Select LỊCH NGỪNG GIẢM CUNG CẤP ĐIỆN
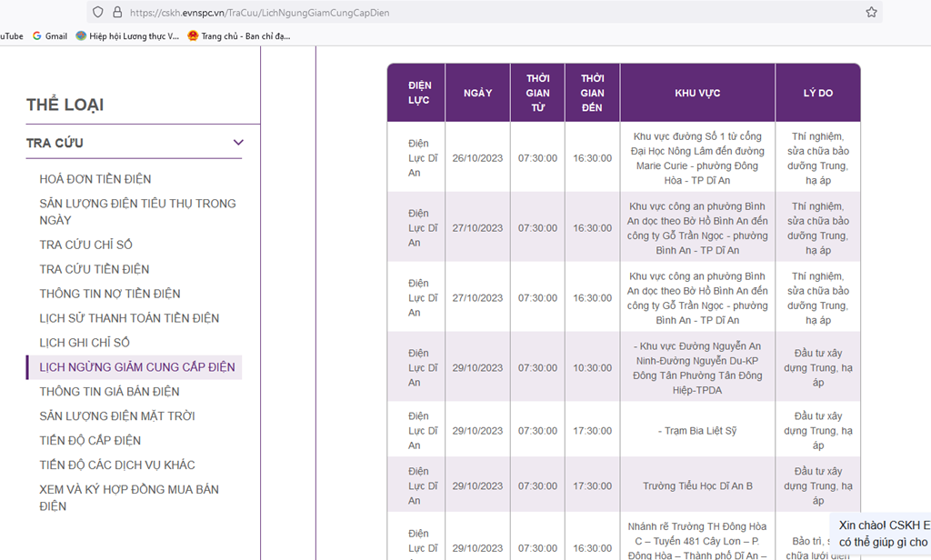Image resolution: width=931 pixels, height=560 pixels. click(135, 367)
